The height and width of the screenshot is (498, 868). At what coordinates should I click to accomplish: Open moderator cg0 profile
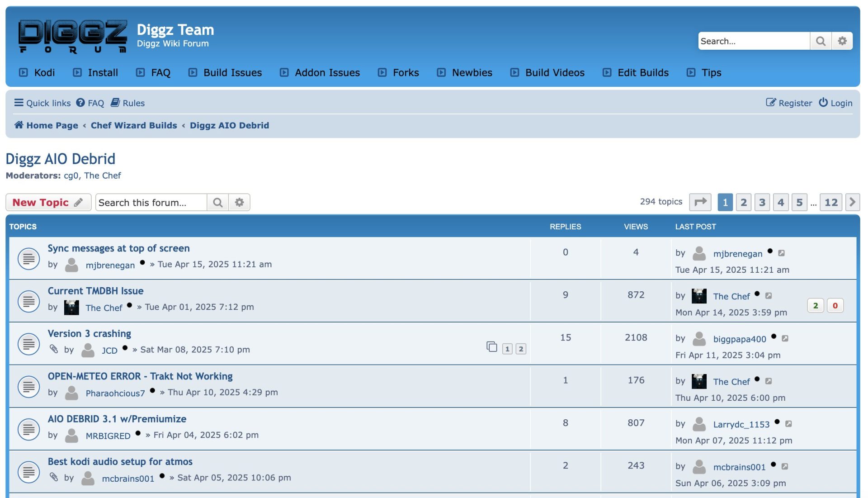71,175
